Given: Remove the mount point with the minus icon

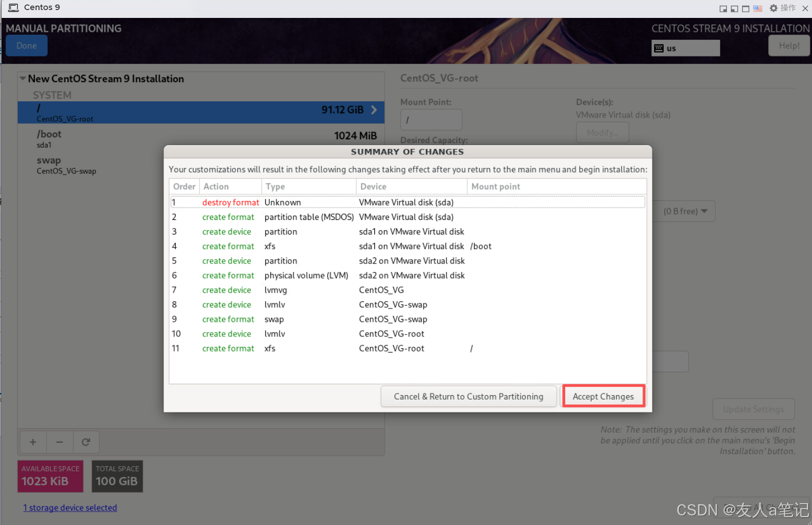Looking at the screenshot, I should 59,442.
